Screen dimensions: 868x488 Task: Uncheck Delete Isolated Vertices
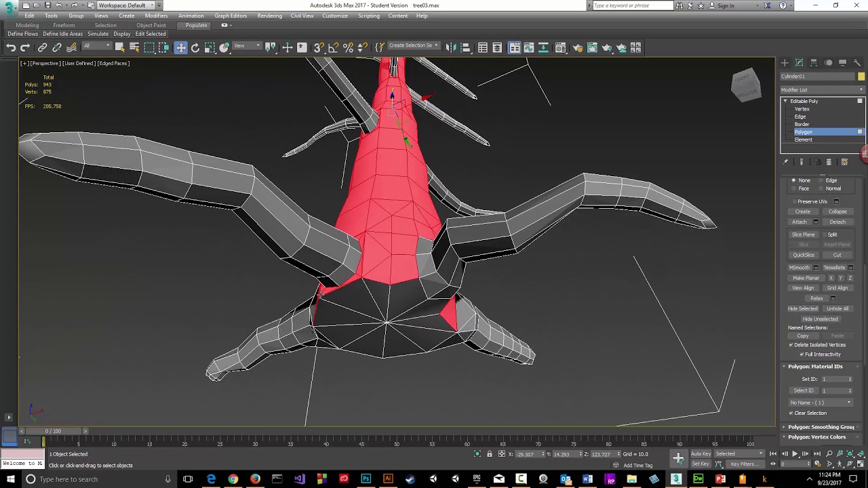coord(791,345)
